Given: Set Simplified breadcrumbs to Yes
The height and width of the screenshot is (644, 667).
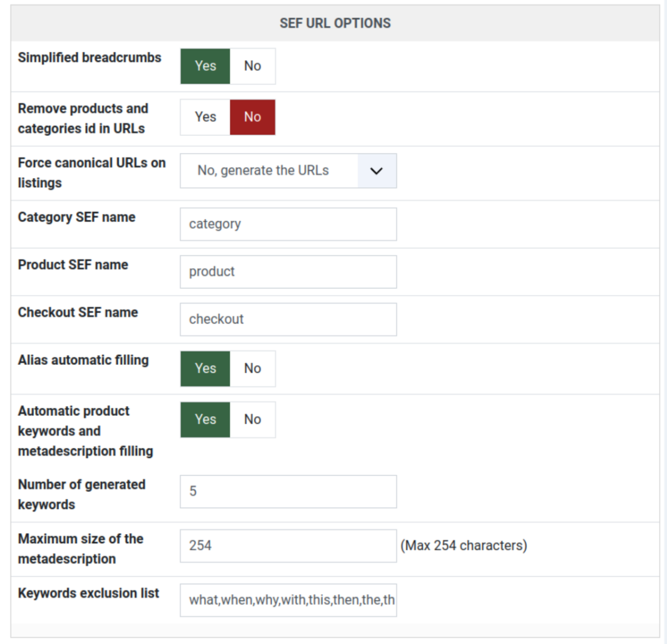Looking at the screenshot, I should [205, 66].
